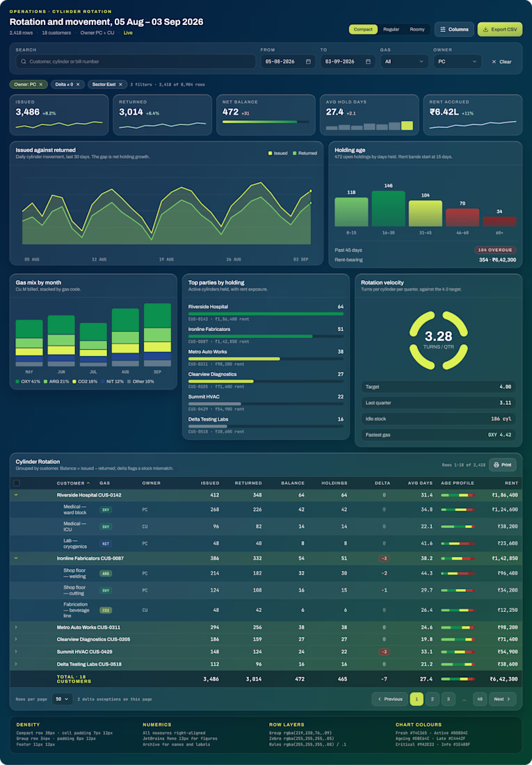
Task: Click the OXY badge in Medical — ICU row
Action: pos(106,526)
